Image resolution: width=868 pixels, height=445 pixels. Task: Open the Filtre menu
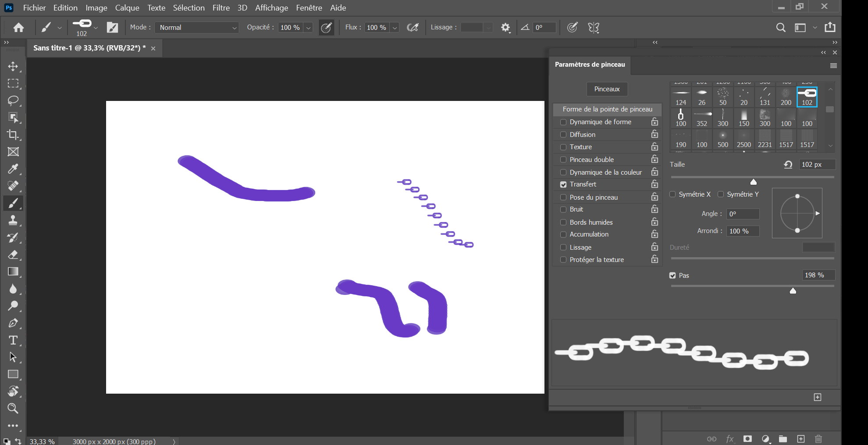tap(221, 7)
